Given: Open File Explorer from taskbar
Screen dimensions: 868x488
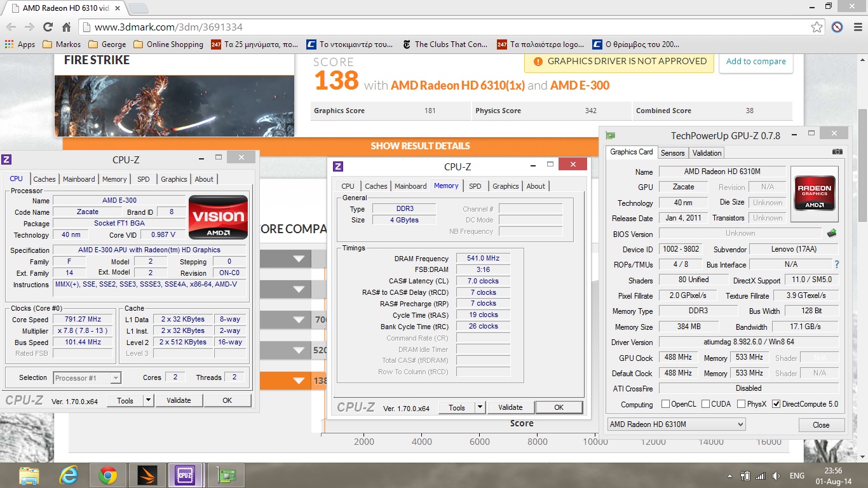Looking at the screenshot, I should click(29, 475).
